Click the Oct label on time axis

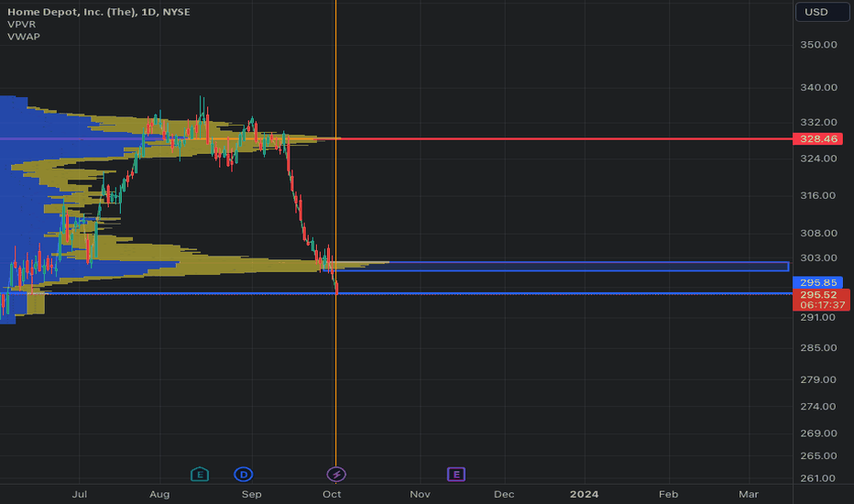332,494
